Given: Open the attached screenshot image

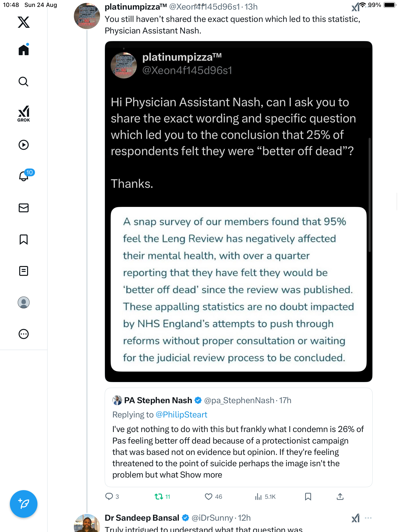Looking at the screenshot, I should click(x=238, y=211).
